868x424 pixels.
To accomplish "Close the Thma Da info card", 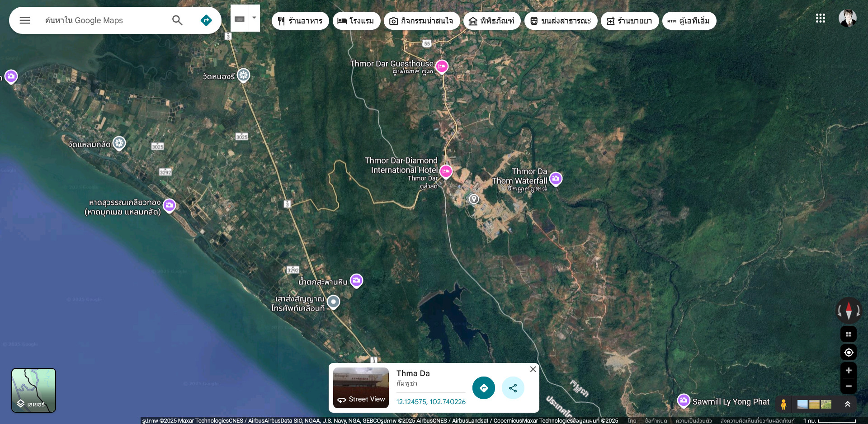I will (533, 369).
